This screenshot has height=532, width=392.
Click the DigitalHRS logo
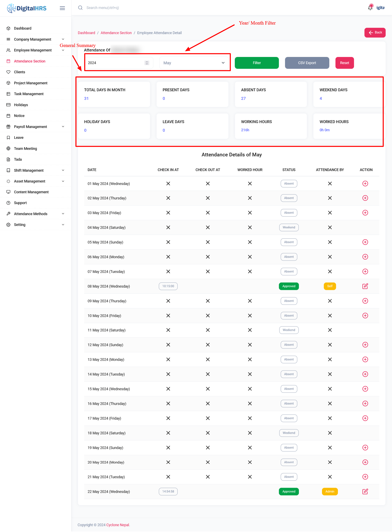(x=27, y=8)
